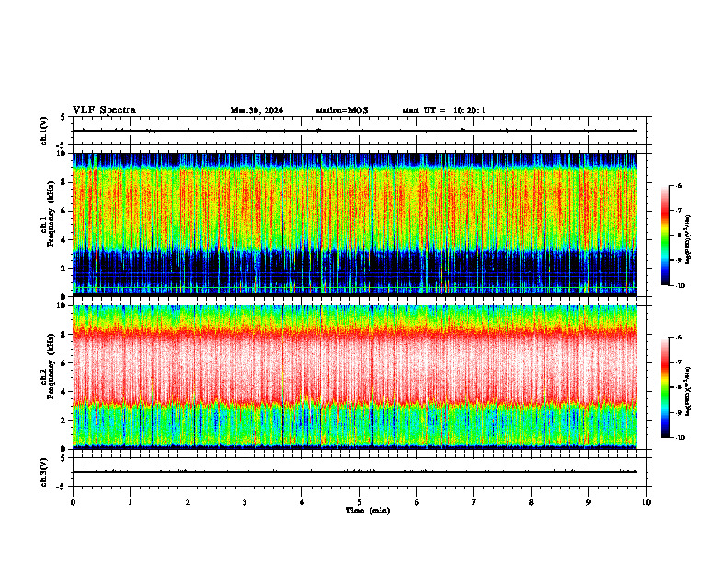Screen dimensions: 728x563
Task: Click the time axis tick label "9"
Action: click(x=588, y=502)
